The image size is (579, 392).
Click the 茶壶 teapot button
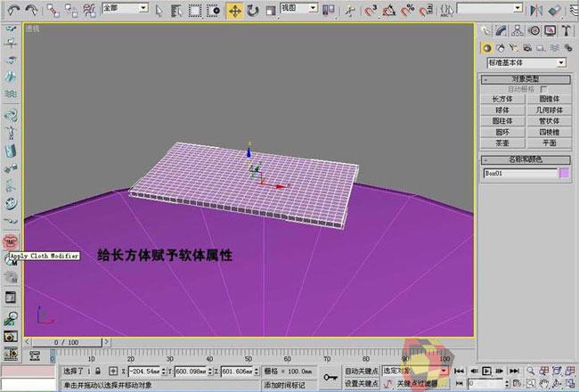(x=502, y=143)
